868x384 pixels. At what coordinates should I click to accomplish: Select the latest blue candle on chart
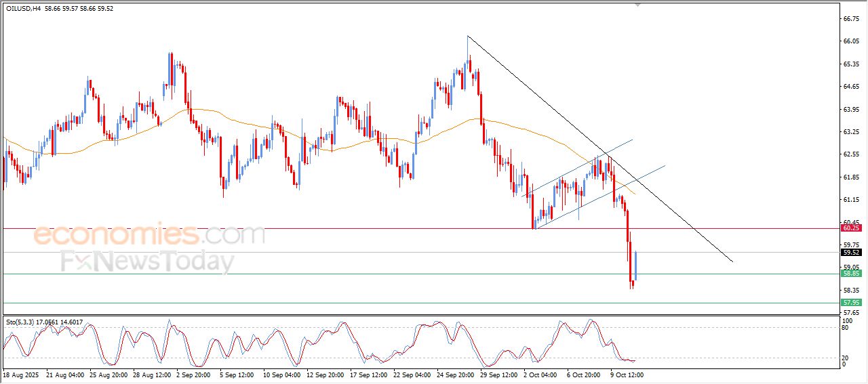coord(636,265)
